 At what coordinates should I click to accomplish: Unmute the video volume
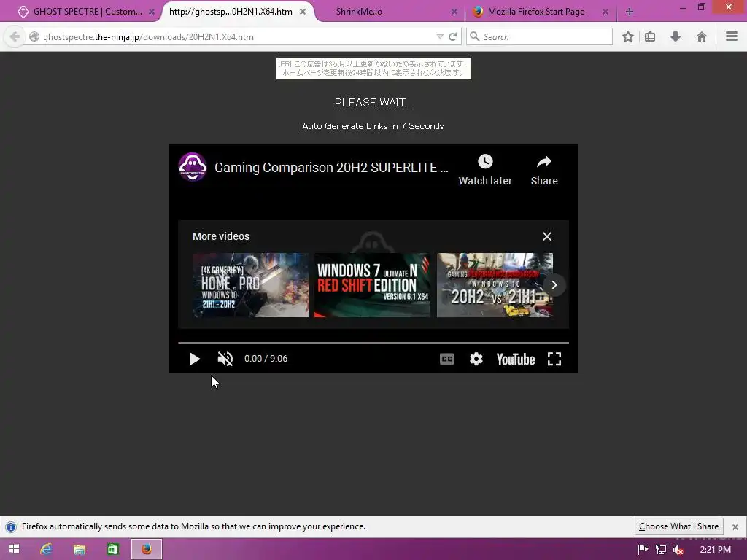tap(225, 359)
